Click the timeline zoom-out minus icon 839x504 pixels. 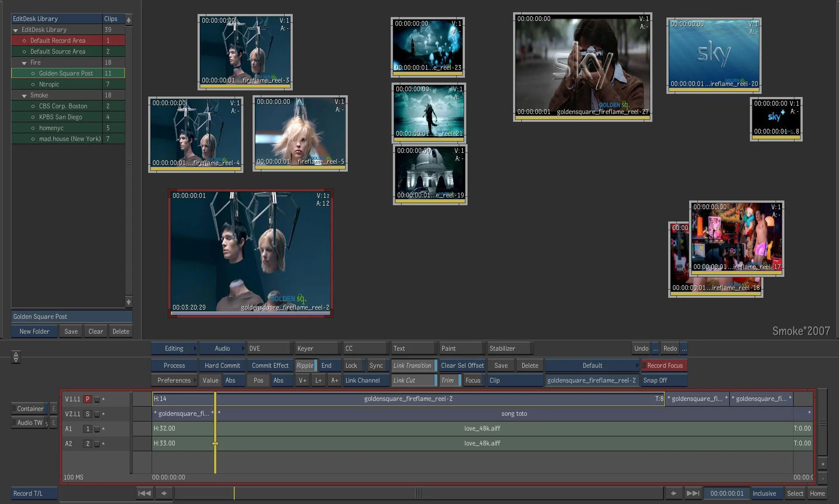[x=822, y=478]
